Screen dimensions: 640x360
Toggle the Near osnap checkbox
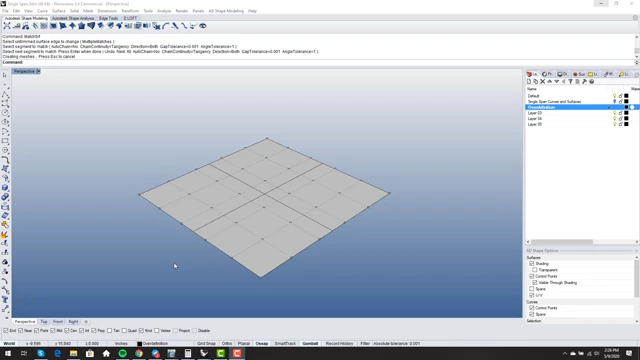click(x=20, y=331)
